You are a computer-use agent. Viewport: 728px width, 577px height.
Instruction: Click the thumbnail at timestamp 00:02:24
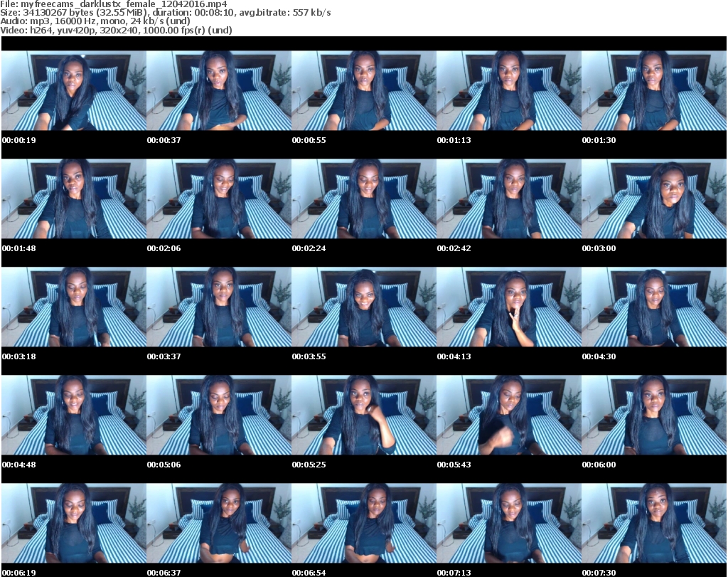pos(363,198)
